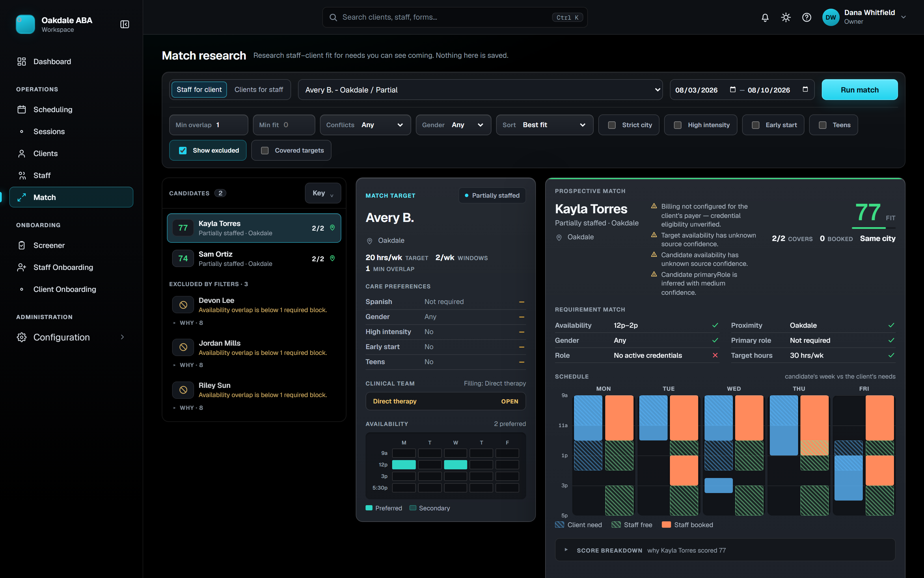Click primaryRole inferred warning icon
This screenshot has width=924, height=578.
(654, 275)
